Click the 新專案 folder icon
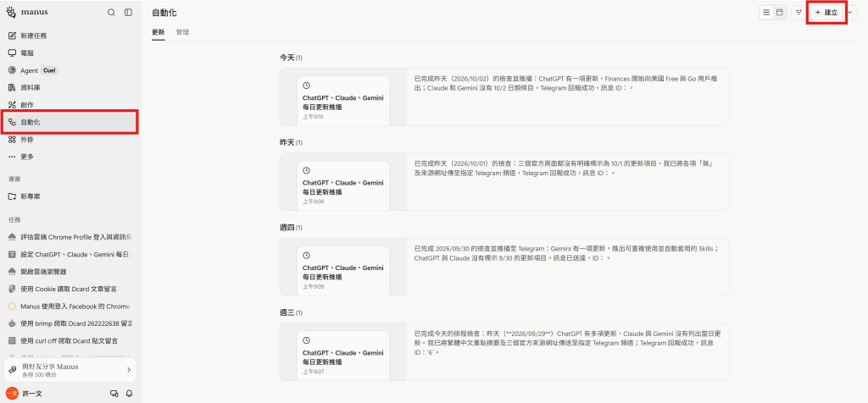This screenshot has height=403, width=868. (x=12, y=196)
